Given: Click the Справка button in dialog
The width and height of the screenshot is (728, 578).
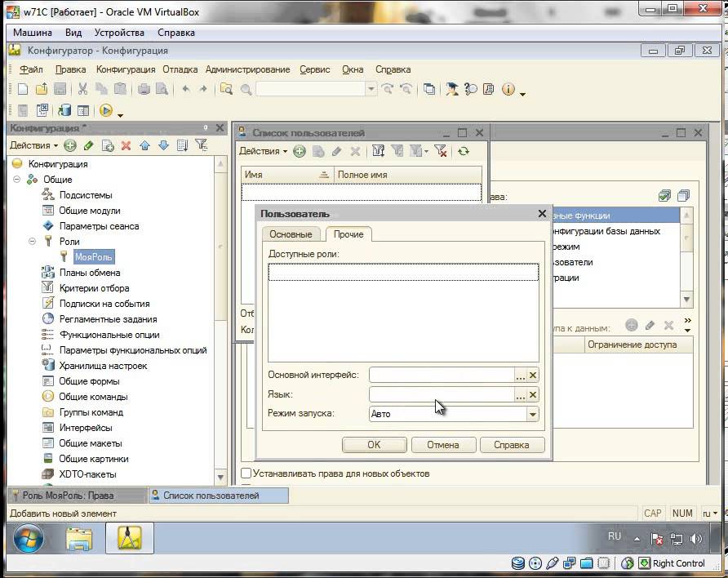Looking at the screenshot, I should coord(512,445).
